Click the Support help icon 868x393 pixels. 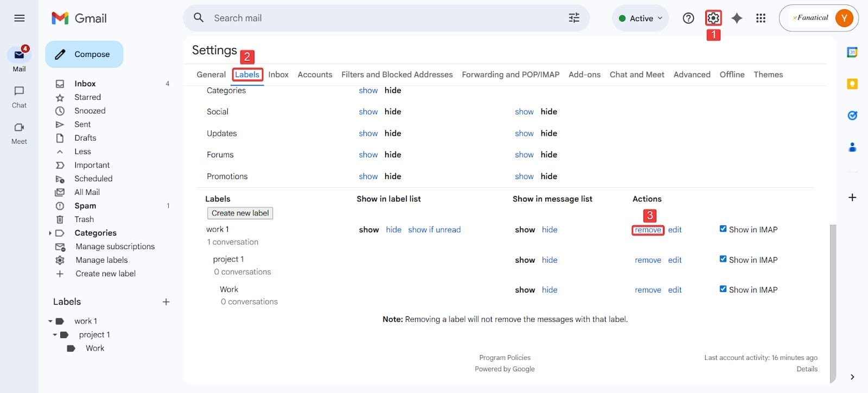click(x=688, y=18)
